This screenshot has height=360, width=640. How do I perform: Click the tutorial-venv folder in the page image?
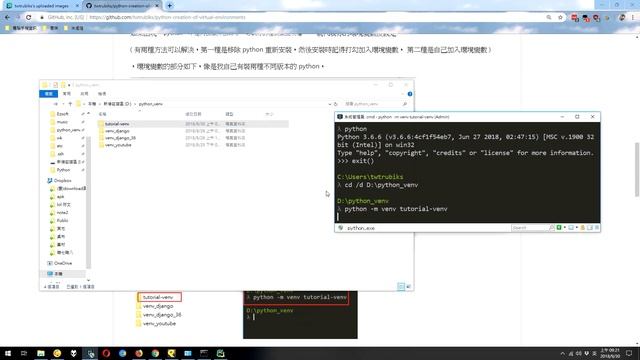click(159, 297)
